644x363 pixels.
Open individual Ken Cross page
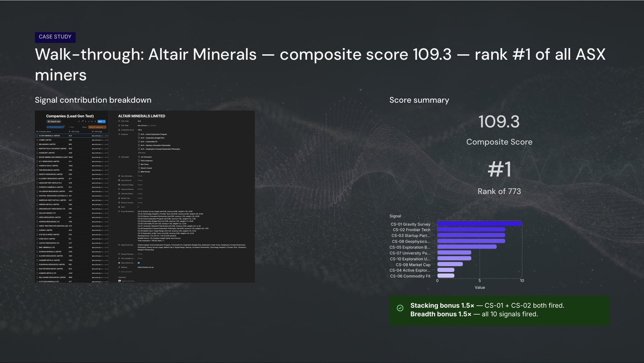[143, 165]
